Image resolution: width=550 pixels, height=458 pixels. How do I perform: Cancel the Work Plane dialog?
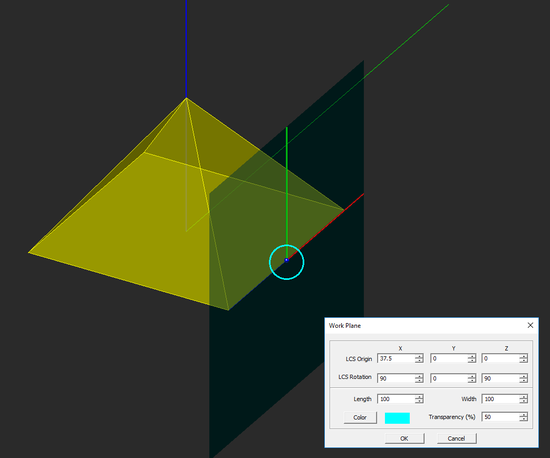(456, 438)
